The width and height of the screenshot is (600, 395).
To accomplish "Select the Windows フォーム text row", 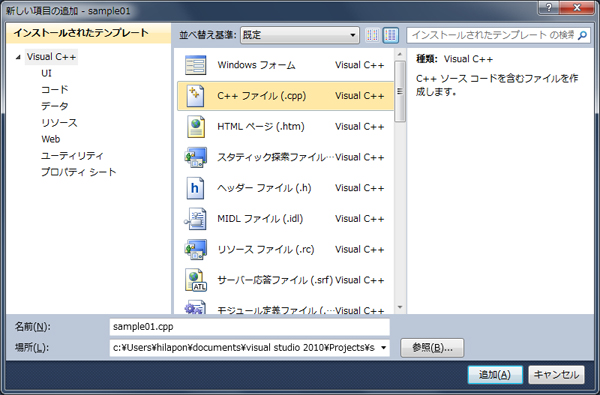I will click(x=285, y=65).
